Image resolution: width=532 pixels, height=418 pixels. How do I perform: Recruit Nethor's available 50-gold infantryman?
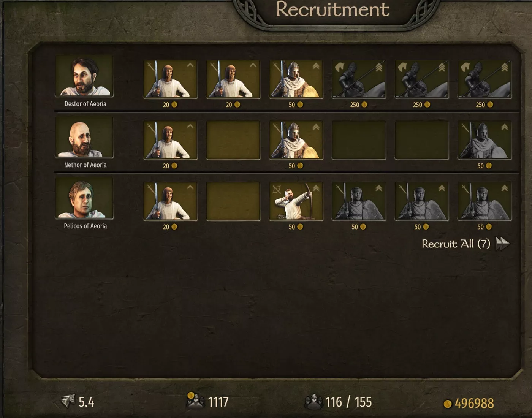point(296,140)
